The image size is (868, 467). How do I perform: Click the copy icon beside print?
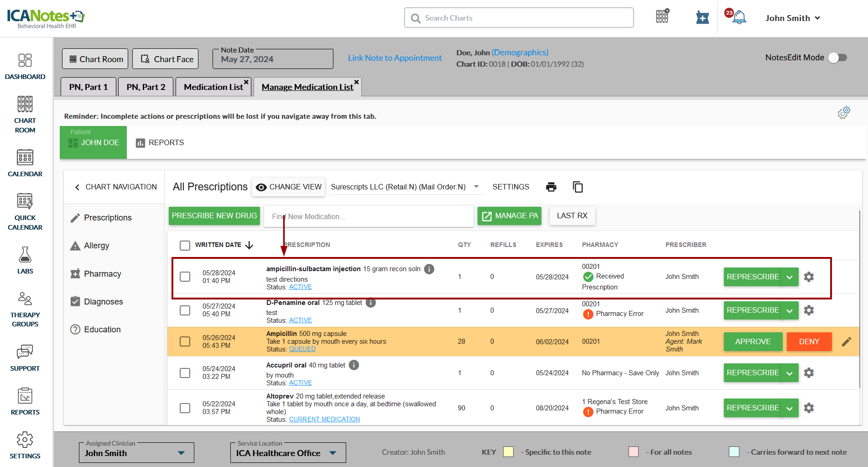(577, 187)
